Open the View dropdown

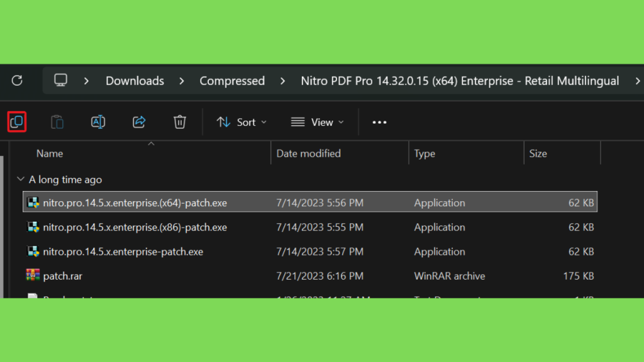[318, 123]
